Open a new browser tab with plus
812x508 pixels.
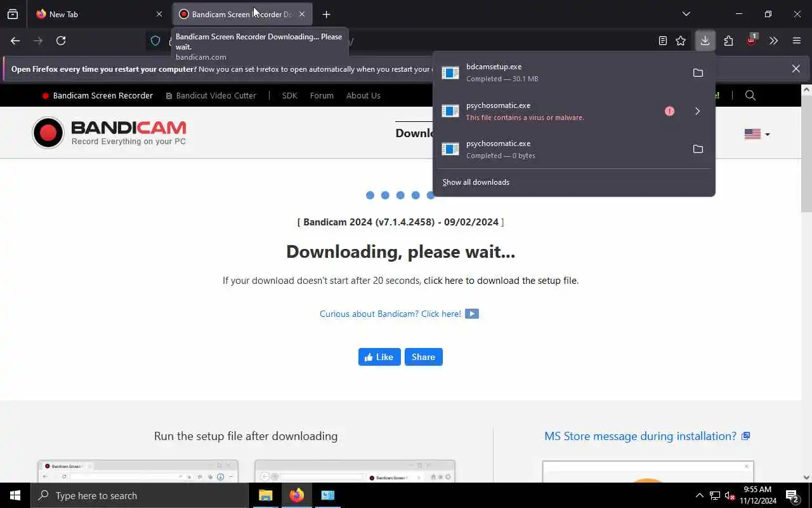326,14
